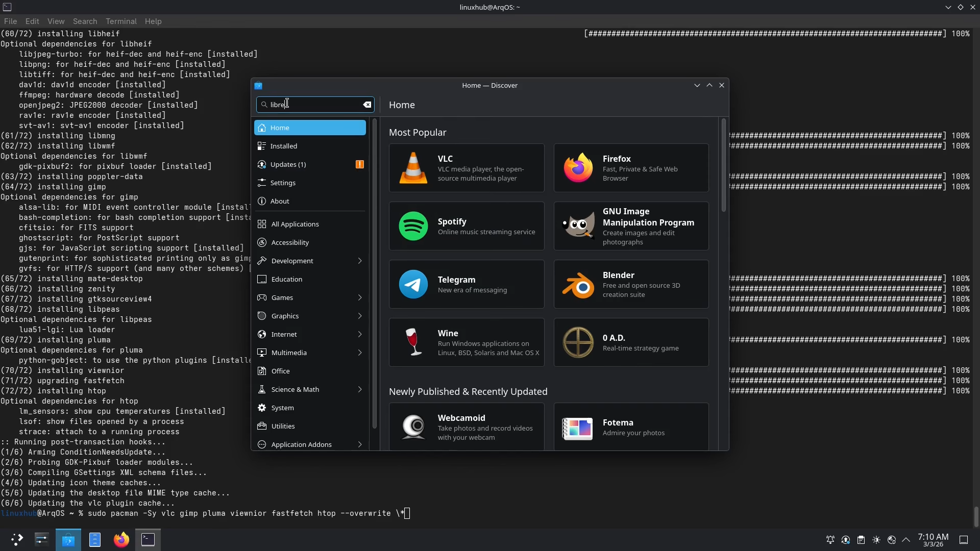Expand the Development category

click(x=359, y=261)
